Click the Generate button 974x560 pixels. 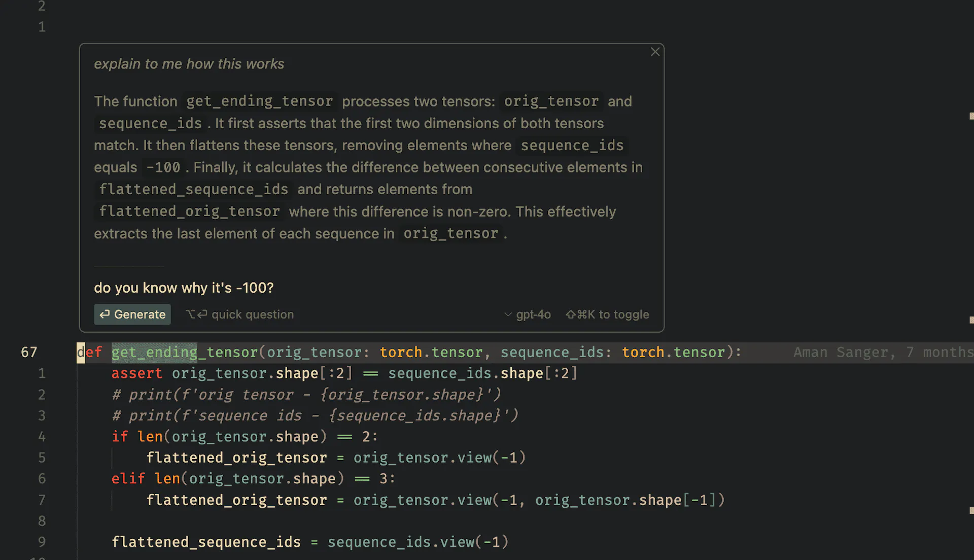tap(132, 314)
